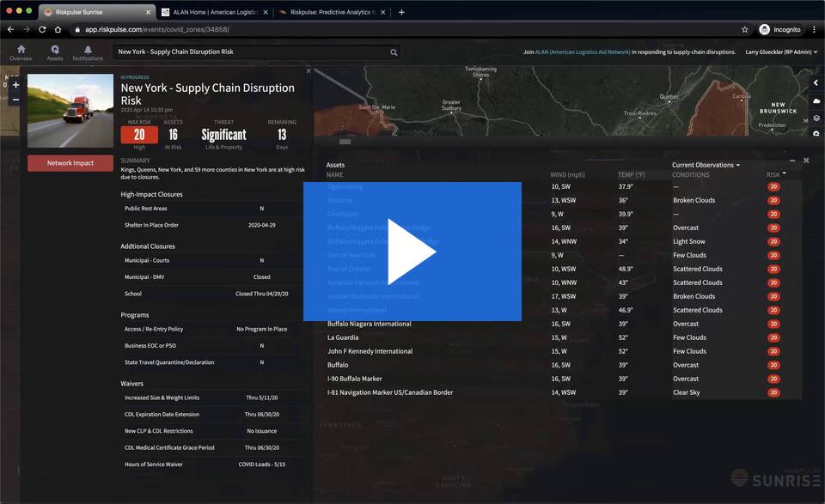Image resolution: width=825 pixels, height=504 pixels.
Task: Click the Significant threat value
Action: click(223, 135)
